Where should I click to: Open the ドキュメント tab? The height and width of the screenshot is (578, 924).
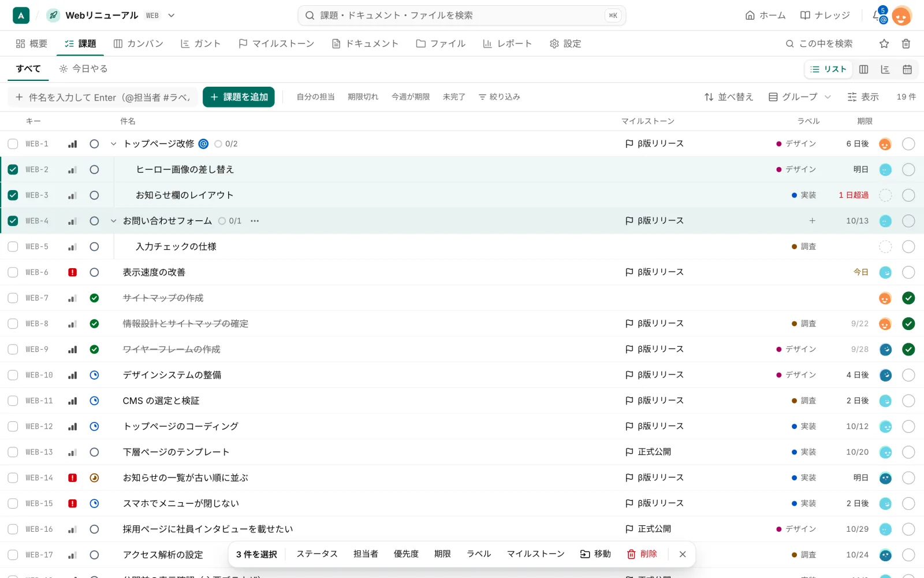point(365,43)
